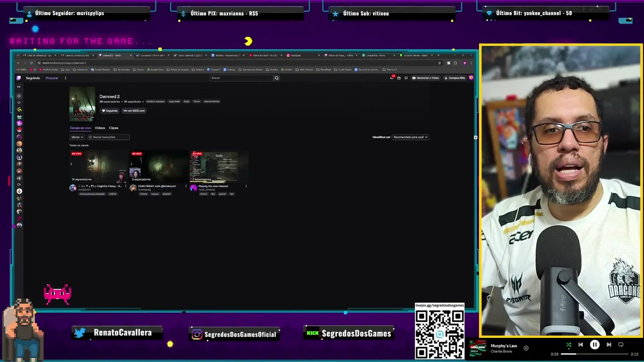Switch to 'Canais ao vivo' tab
Viewport: 644px width, 362px height.
pyautogui.click(x=80, y=128)
